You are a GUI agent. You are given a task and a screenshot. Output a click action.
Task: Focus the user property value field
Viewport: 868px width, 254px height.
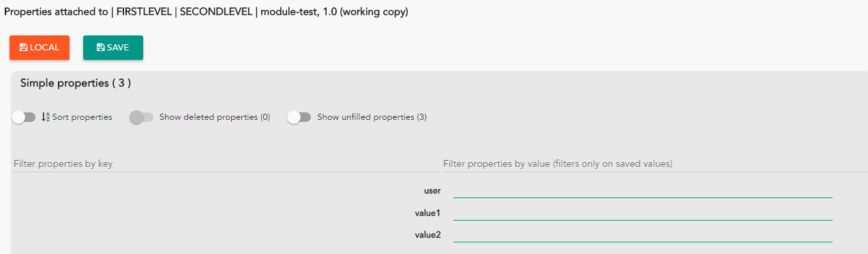(643, 191)
